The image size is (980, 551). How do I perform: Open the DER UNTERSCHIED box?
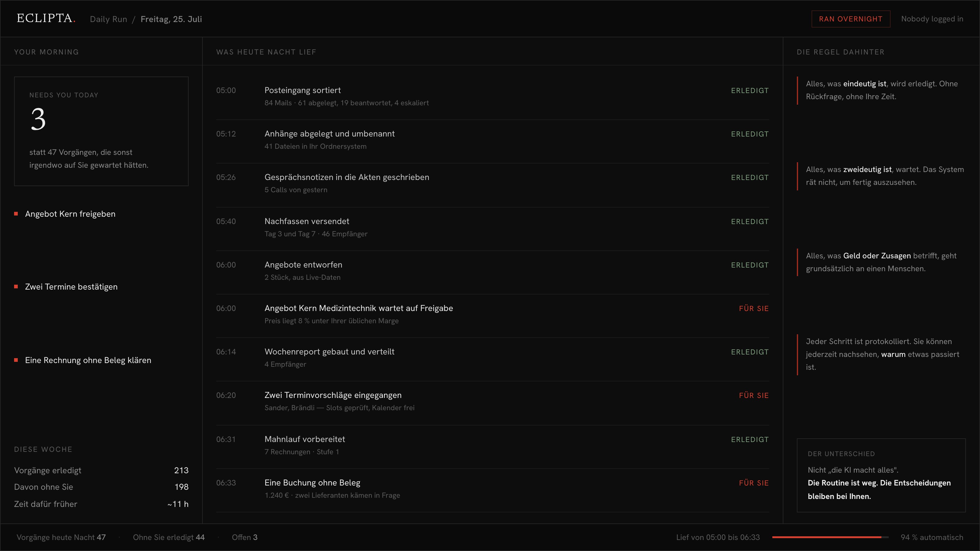coord(881,475)
